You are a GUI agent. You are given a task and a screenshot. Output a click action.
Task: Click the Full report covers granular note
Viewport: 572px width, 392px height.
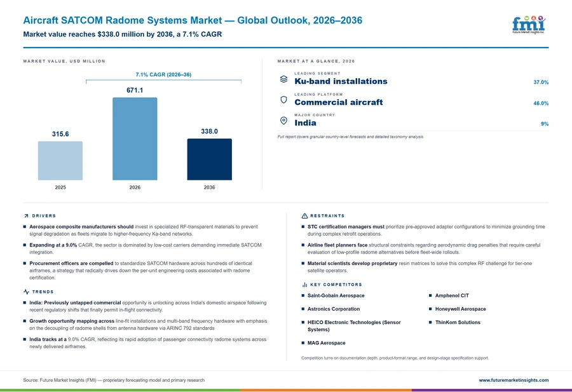[x=351, y=137]
